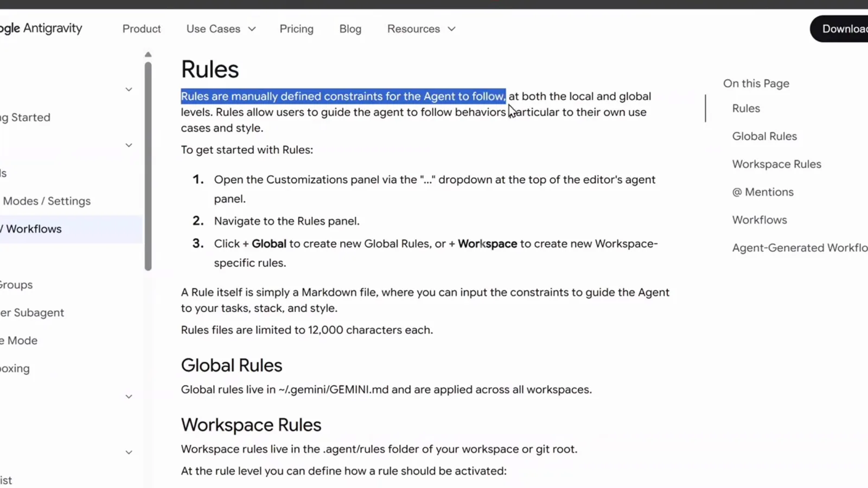Image resolution: width=868 pixels, height=488 pixels.
Task: Jump to Workflows in On this Page
Action: click(759, 220)
